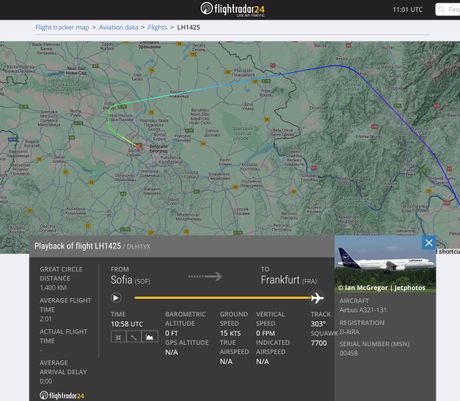This screenshot has width=460, height=401.
Task: Click the serial number 00458
Action: pos(348,353)
